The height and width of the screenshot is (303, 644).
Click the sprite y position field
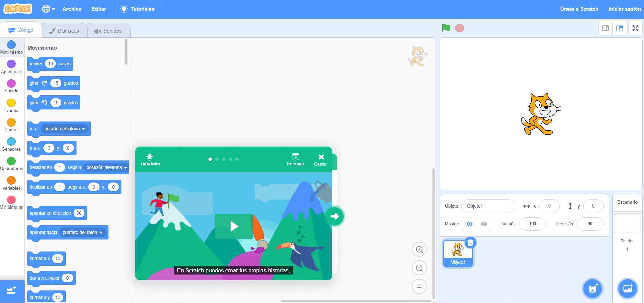(593, 206)
